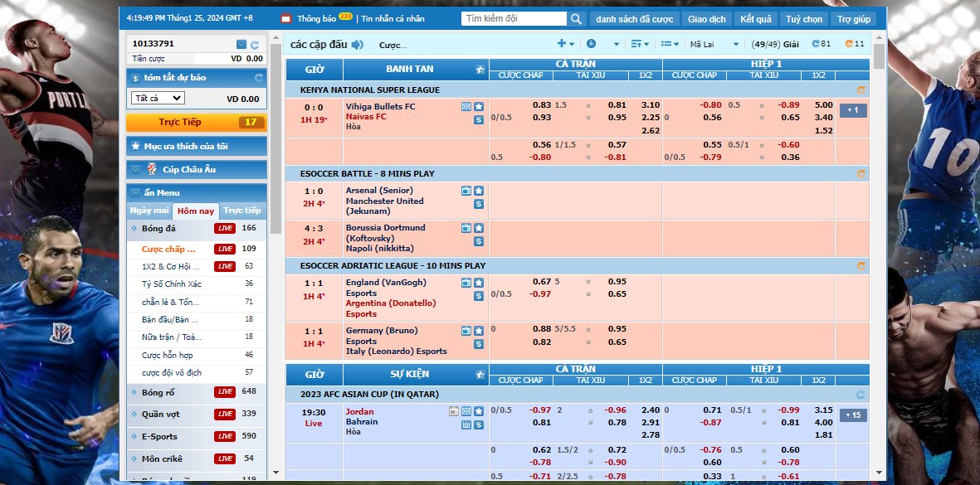This screenshot has height=485, width=980.
Task: Toggle sound speaker icon beside các cặp đấu
Action: click(358, 44)
